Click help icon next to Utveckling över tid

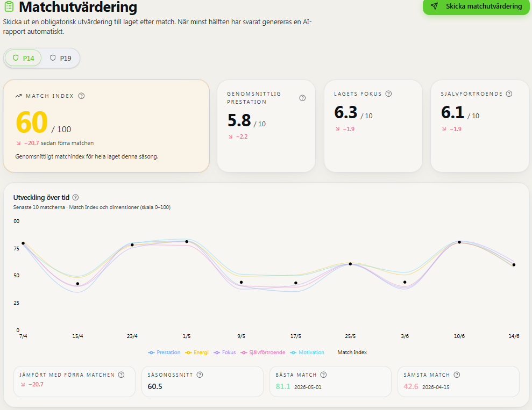pyautogui.click(x=76, y=197)
